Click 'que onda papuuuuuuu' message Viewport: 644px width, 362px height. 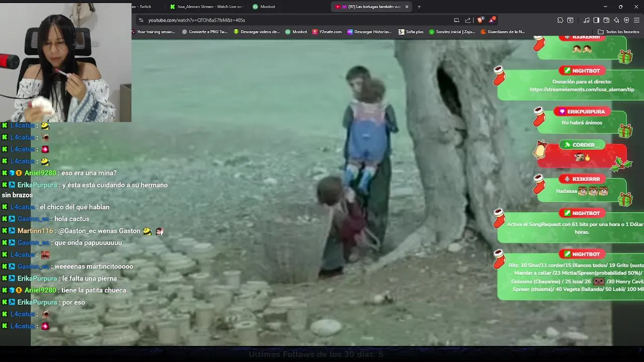pyautogui.click(x=88, y=243)
